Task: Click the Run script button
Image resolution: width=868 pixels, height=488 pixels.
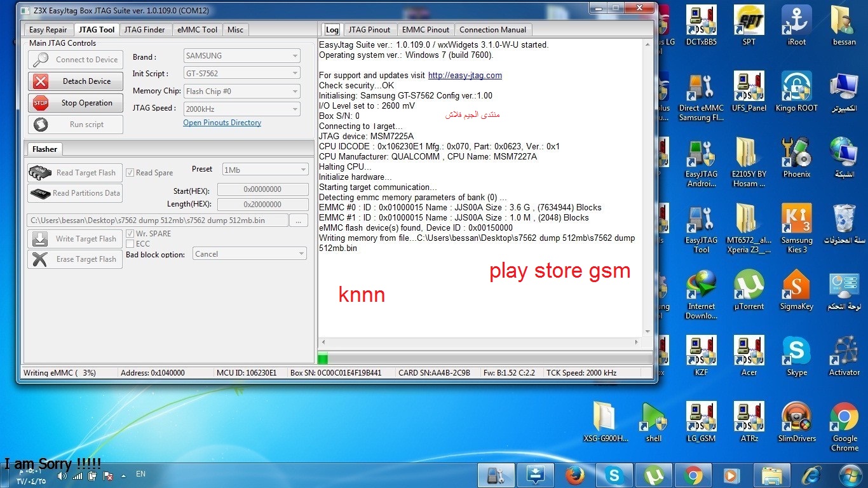Action: pyautogui.click(x=76, y=125)
